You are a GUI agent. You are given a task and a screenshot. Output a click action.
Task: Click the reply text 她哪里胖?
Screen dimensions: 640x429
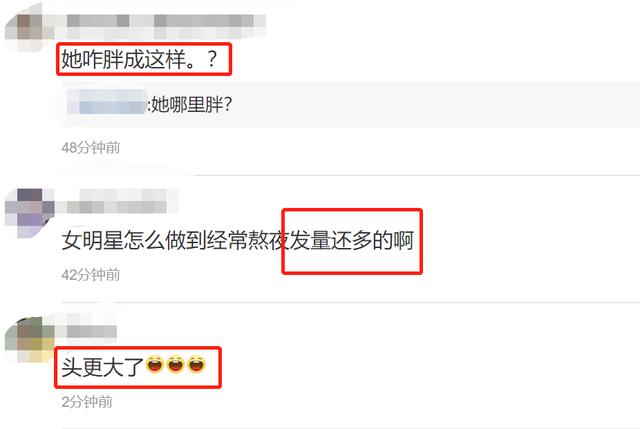(191, 104)
